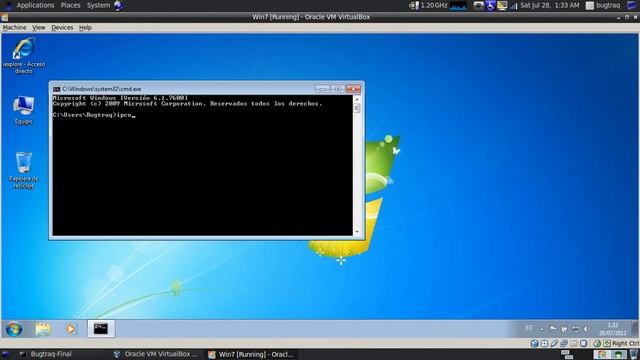640x360 pixels.
Task: Click the VirtualBox window title bar icon
Action: pyautogui.click(x=4, y=17)
